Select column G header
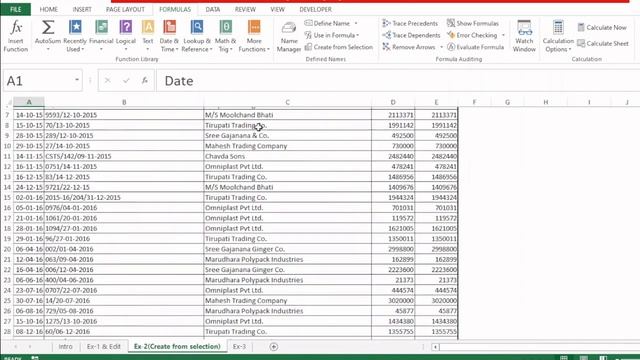Image resolution: width=640 pixels, height=360 pixels. pyautogui.click(x=507, y=102)
